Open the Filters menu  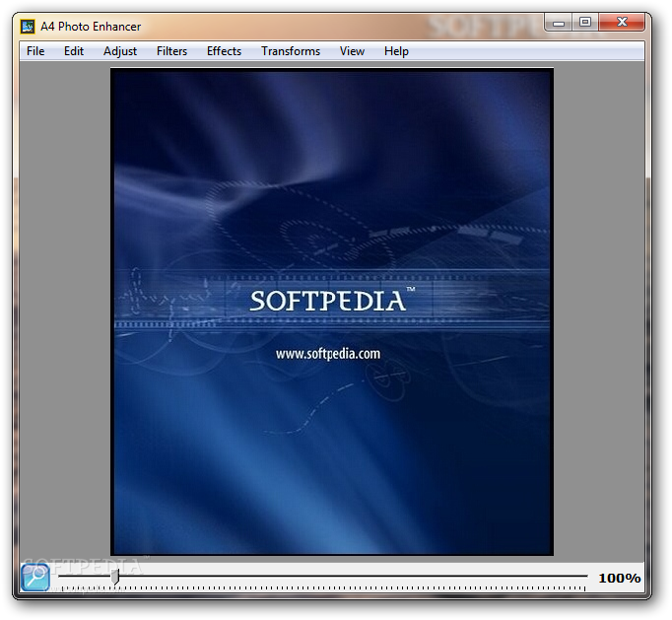(x=171, y=51)
